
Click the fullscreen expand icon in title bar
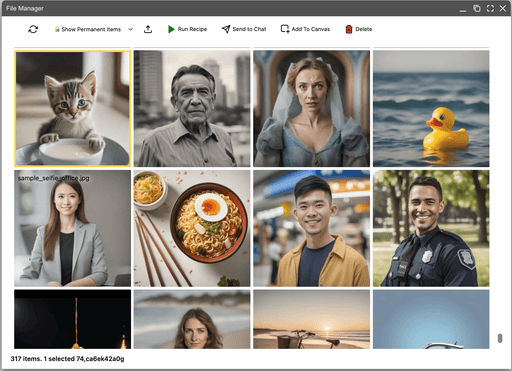(490, 8)
